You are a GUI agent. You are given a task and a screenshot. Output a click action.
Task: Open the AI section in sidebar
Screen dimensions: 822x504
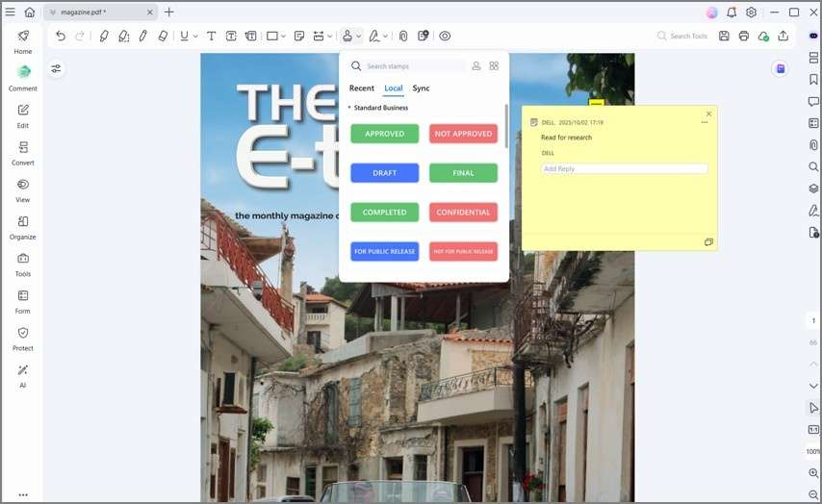pos(23,376)
